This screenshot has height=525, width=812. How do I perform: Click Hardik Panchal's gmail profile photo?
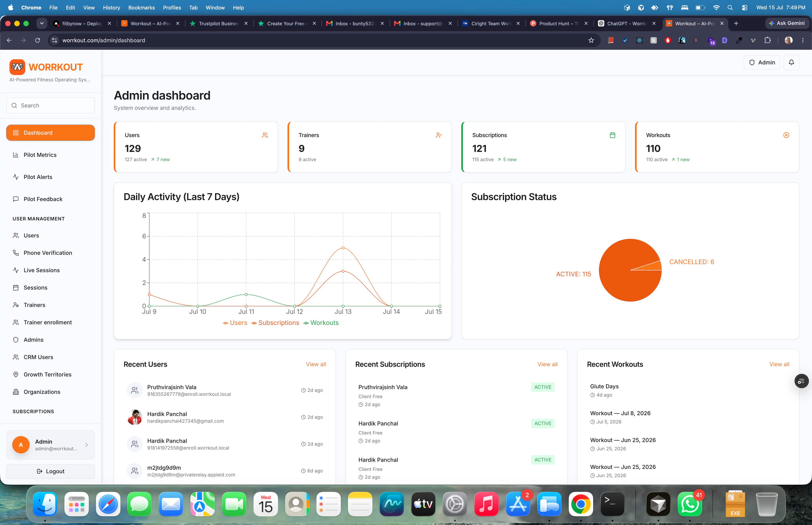point(135,417)
